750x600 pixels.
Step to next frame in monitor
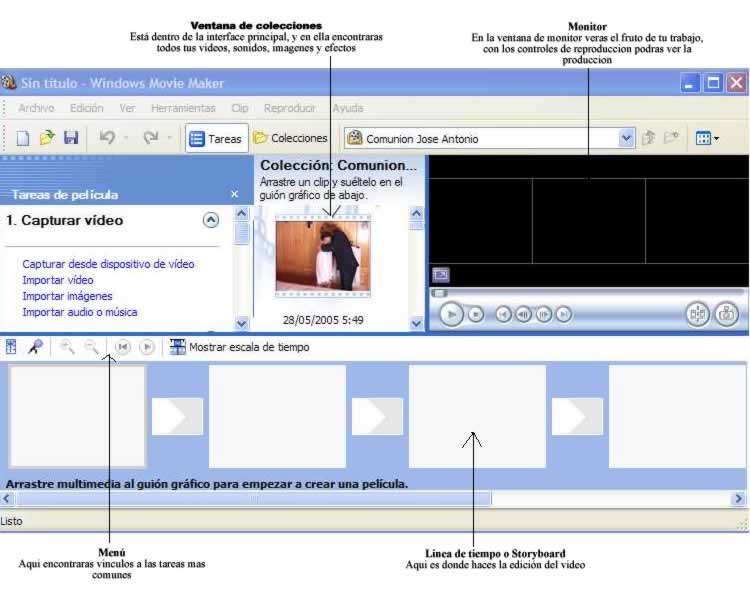[544, 314]
